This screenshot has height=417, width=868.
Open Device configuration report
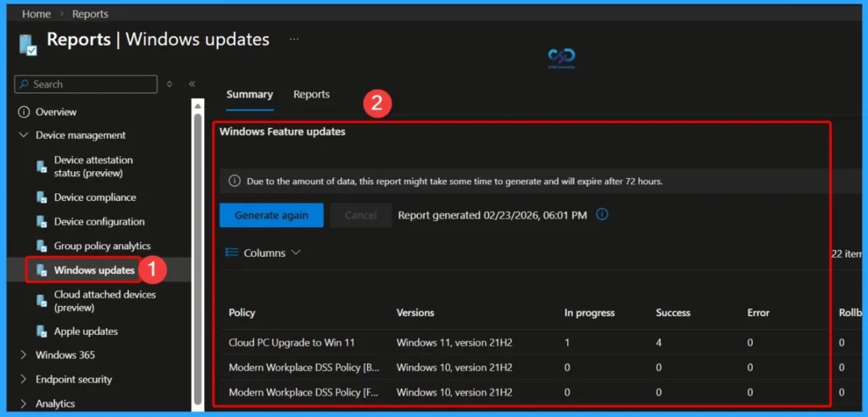pos(99,222)
